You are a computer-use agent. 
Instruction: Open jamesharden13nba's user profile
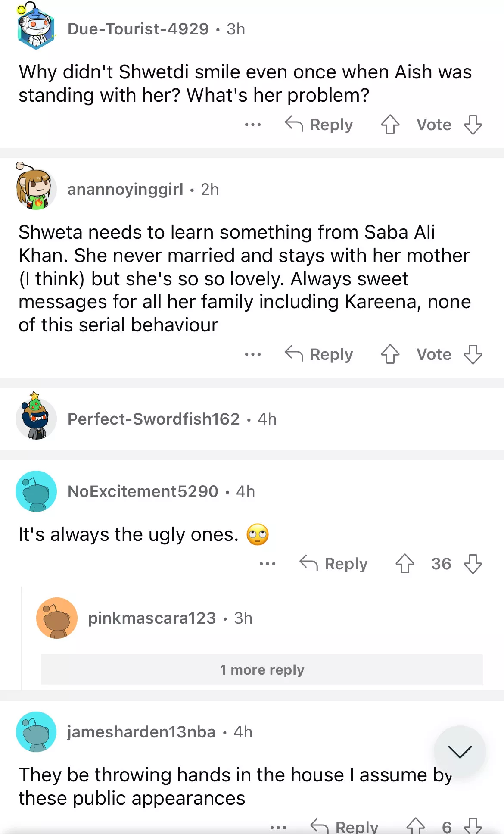click(x=141, y=732)
